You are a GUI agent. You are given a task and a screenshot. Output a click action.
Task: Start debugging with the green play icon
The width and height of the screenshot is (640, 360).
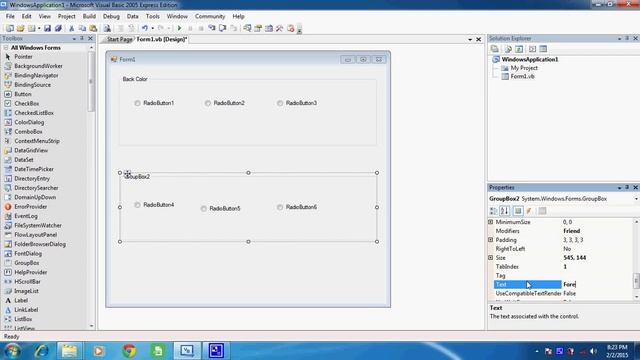click(x=179, y=28)
